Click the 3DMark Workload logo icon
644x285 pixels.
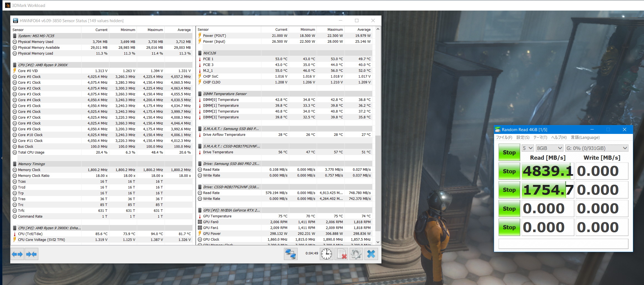(8, 5)
